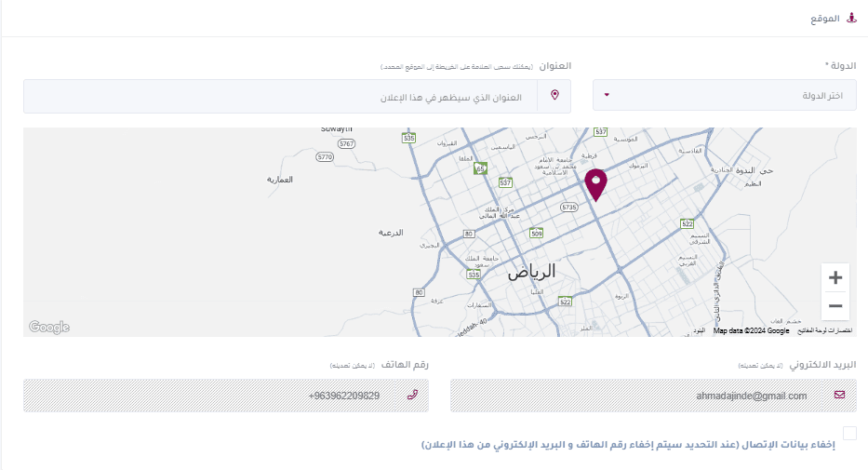Image resolution: width=868 pixels, height=470 pixels.
Task: Click the email field ahmadajinde@gmail.com
Action: pyautogui.click(x=653, y=396)
